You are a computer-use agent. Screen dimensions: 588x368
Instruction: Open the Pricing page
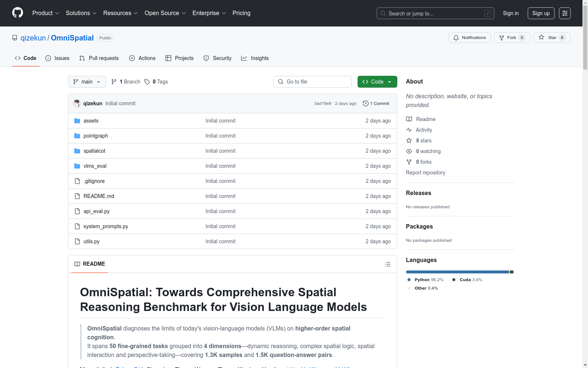pos(241,13)
